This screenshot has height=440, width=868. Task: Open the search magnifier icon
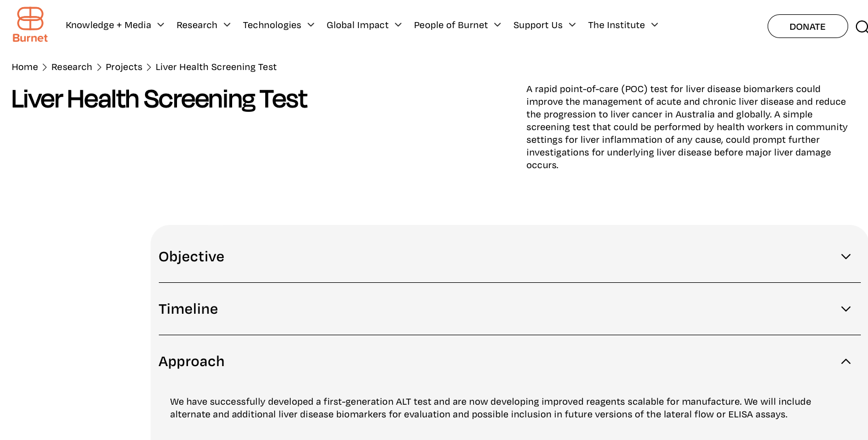[x=861, y=26]
